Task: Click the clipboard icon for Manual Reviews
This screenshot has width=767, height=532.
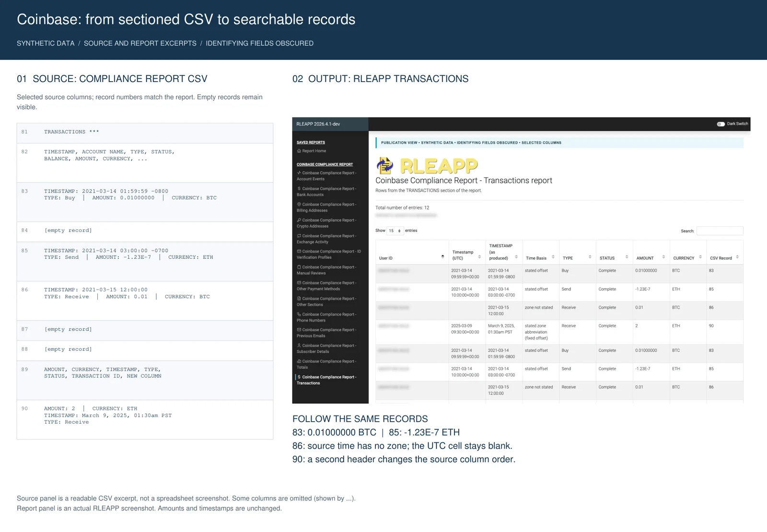Action: pos(299,267)
